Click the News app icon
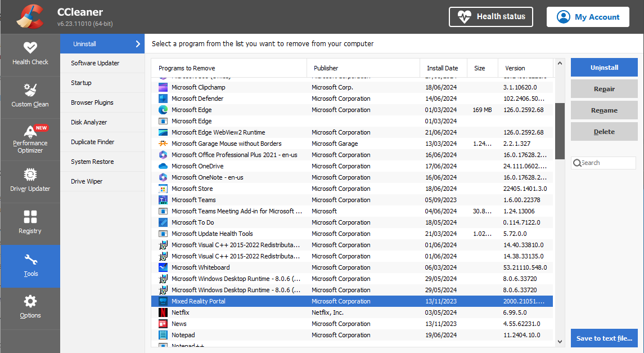This screenshot has height=353, width=644. (x=163, y=324)
